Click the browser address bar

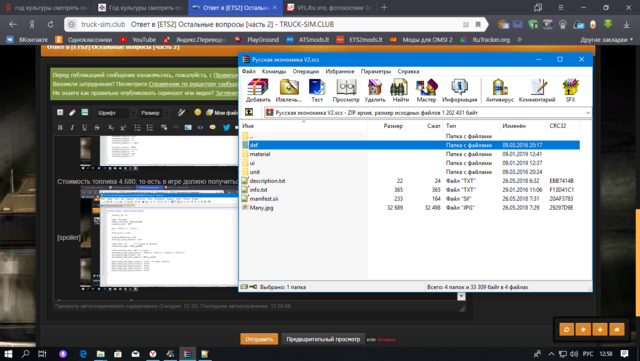[276, 25]
